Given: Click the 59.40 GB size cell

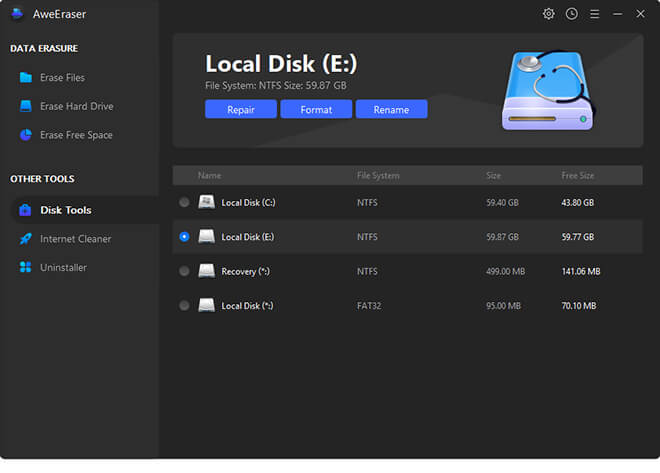Looking at the screenshot, I should pyautogui.click(x=502, y=203).
